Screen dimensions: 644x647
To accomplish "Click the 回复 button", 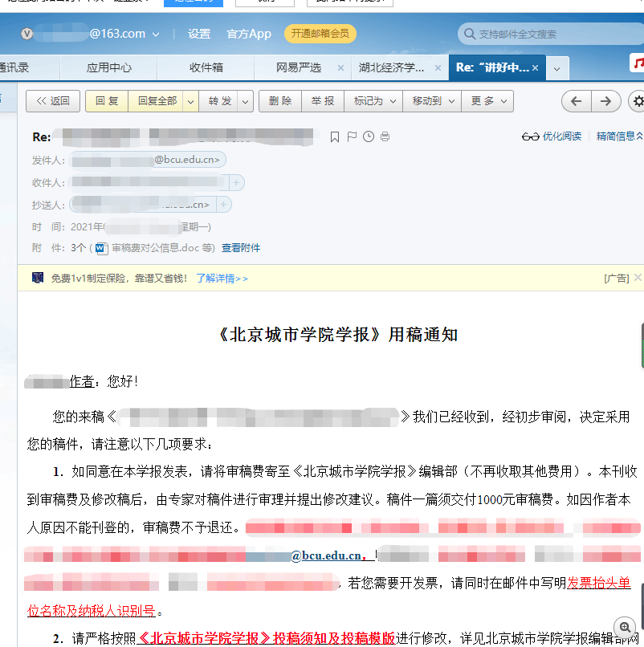I will click(107, 101).
